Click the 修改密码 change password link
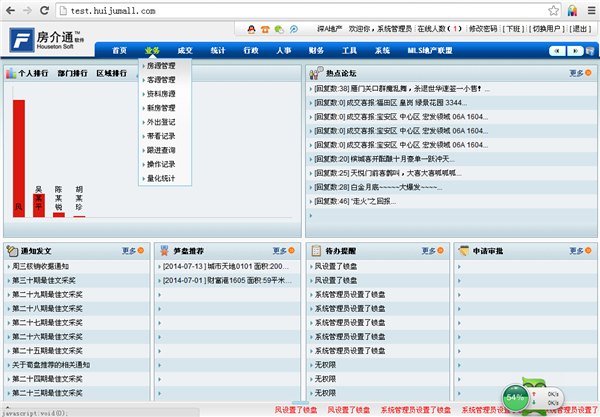This screenshot has height=417, width=600. pos(483,29)
